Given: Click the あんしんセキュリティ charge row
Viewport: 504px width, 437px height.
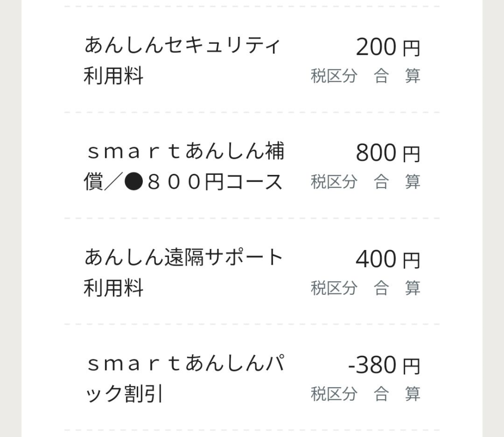Looking at the screenshot, I should click(x=252, y=60).
